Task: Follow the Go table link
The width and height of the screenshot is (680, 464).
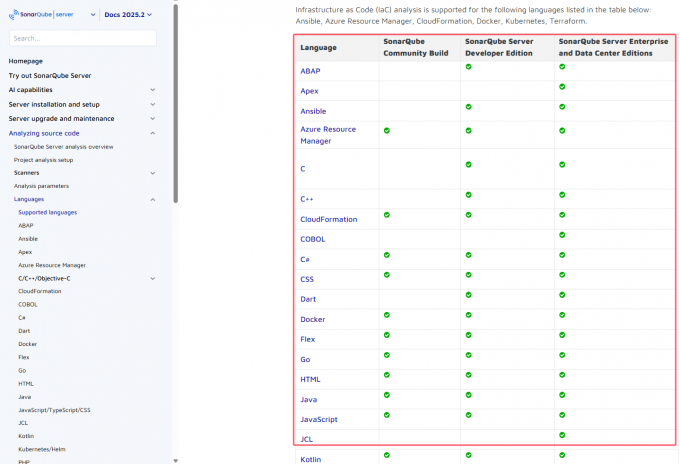Action: (305, 359)
